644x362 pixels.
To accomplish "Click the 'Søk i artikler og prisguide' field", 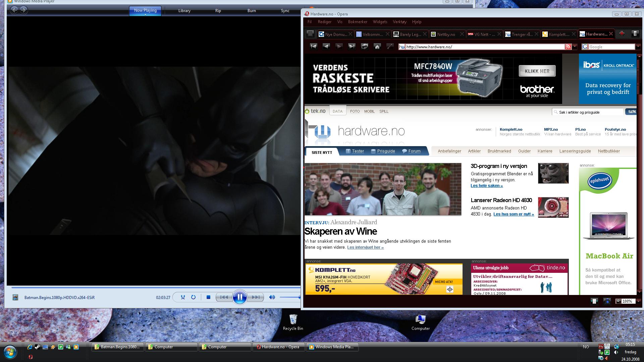I will coord(588,112).
